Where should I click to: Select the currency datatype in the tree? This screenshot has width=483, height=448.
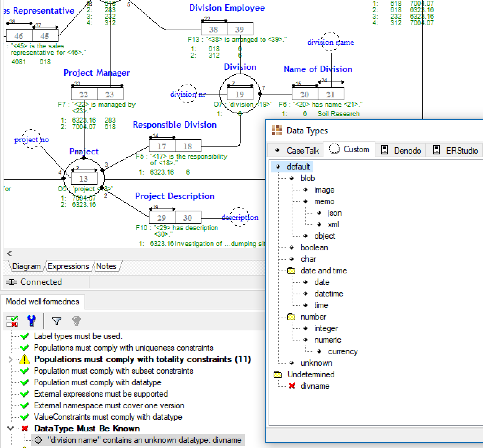coord(343,351)
